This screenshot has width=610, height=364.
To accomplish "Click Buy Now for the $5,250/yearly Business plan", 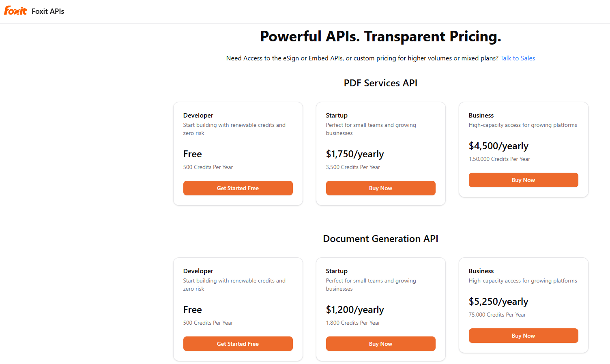I will pyautogui.click(x=523, y=335).
